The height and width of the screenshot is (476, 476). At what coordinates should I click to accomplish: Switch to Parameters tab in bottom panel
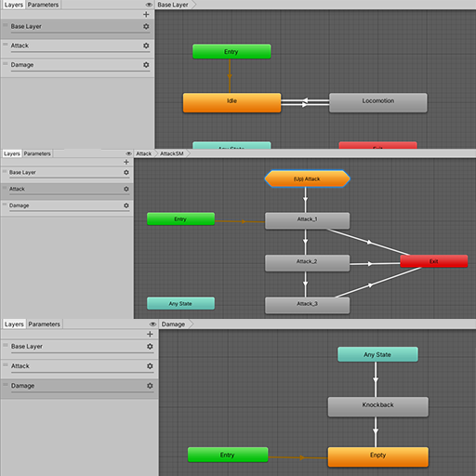coord(45,324)
